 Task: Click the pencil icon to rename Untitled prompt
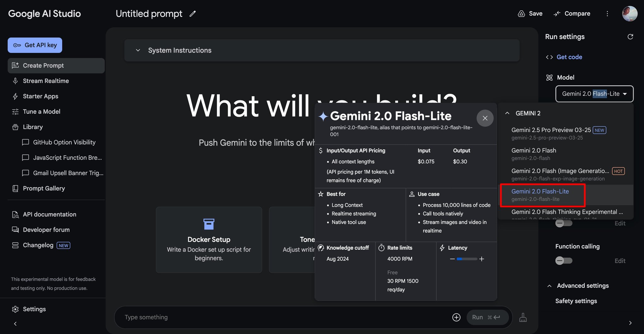tap(193, 14)
